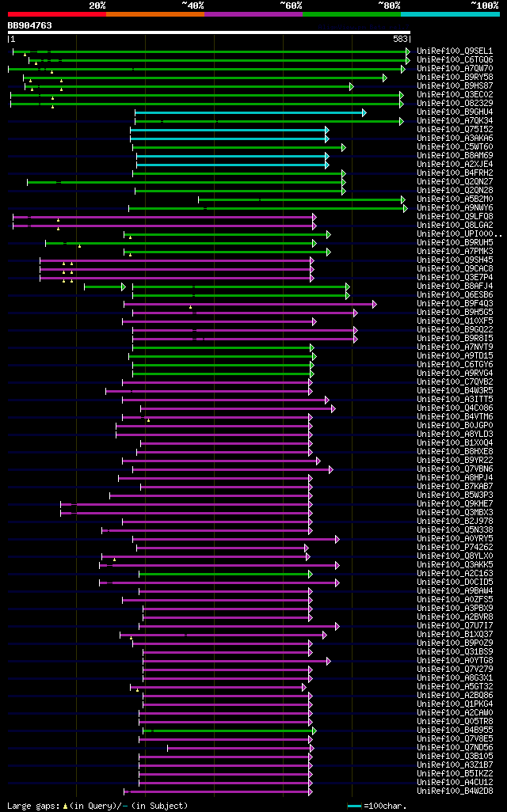Select label UniRef100_A7PMK3
Viewport: 507px width, 812px height.
point(455,251)
